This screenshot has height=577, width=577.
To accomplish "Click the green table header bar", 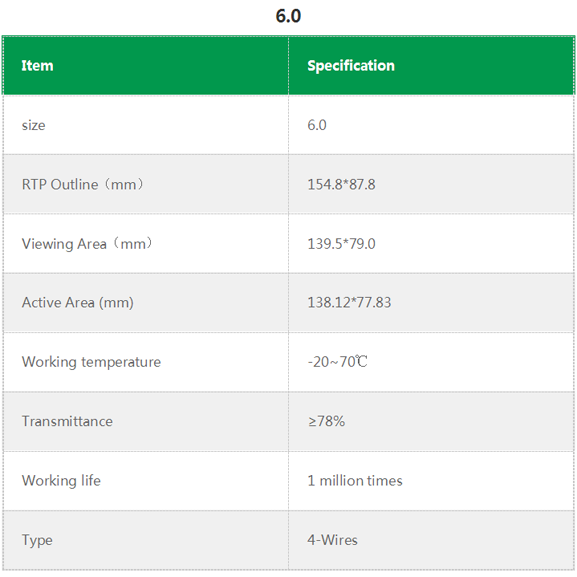I will click(x=288, y=66).
